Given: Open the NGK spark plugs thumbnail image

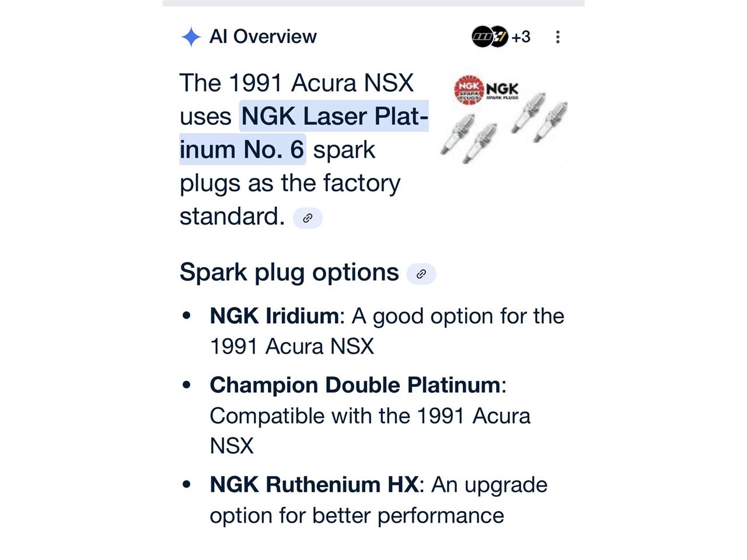Looking at the screenshot, I should coord(503,120).
